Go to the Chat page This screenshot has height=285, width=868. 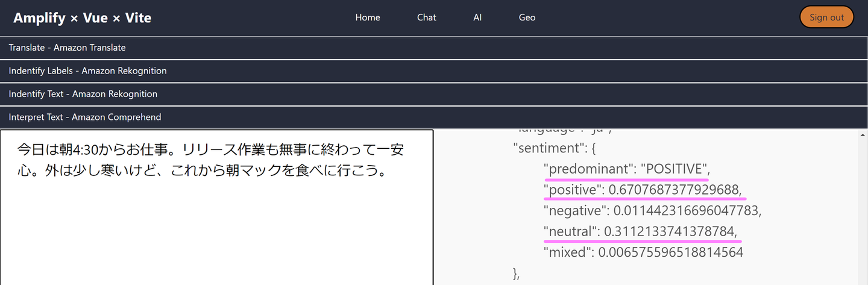pos(426,17)
